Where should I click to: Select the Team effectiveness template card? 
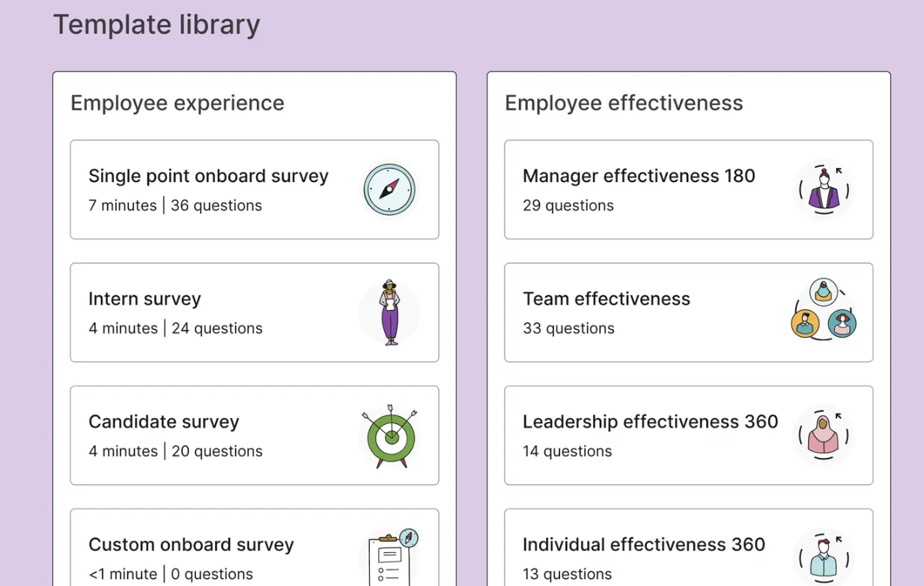[689, 312]
